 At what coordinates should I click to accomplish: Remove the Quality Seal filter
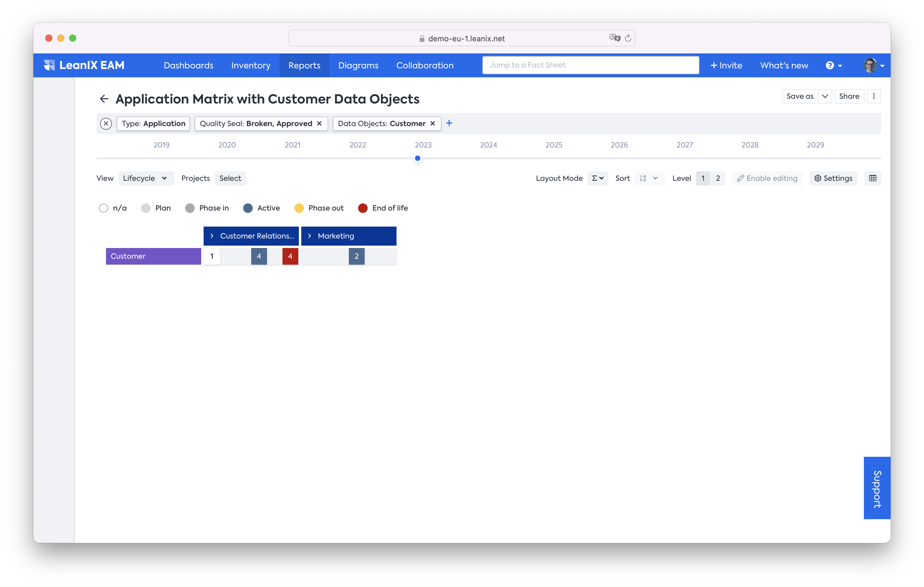(x=319, y=123)
